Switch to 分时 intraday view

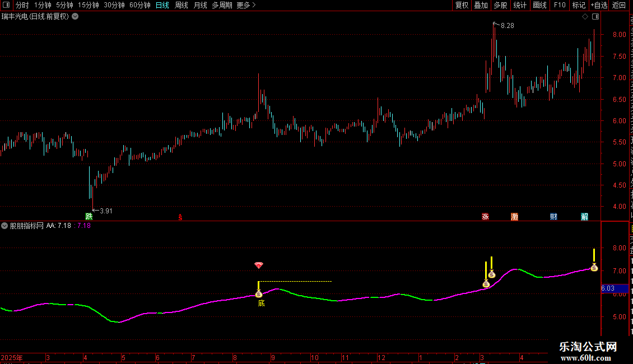(x=22, y=5)
